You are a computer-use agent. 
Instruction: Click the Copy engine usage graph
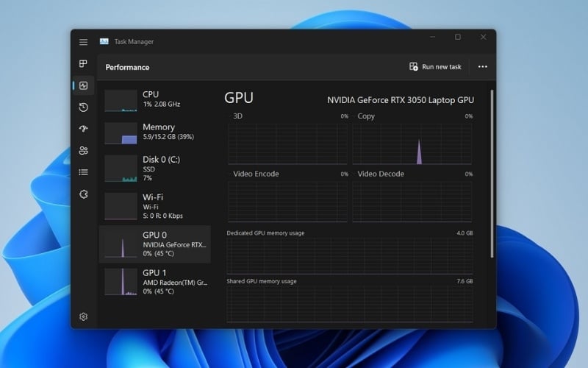[x=412, y=144]
